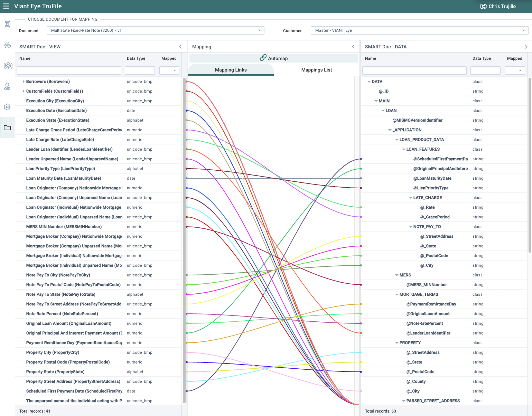
Task: Expand the Borrowers tree row
Action: point(23,82)
